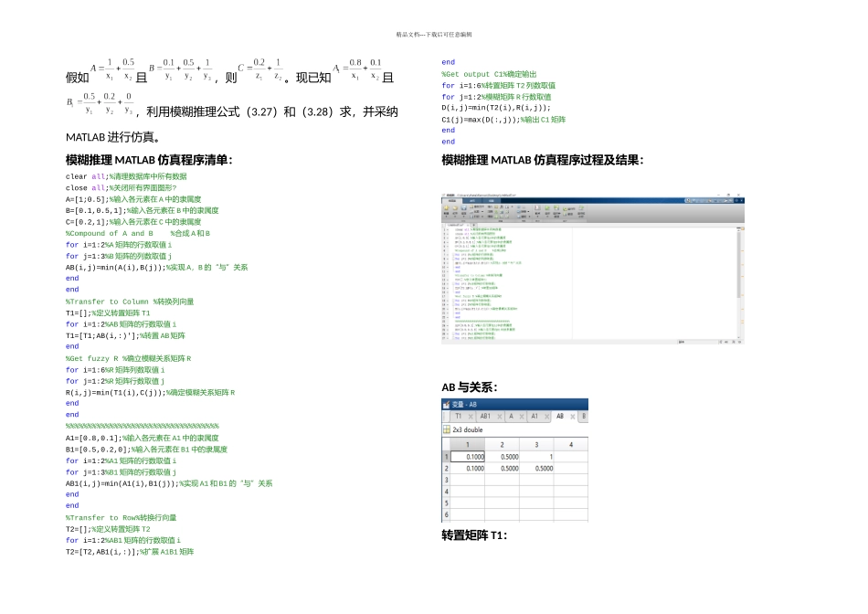Viewport: 868px width, 614px height.
Task: Add new editor tab with plus button
Action: (474, 226)
